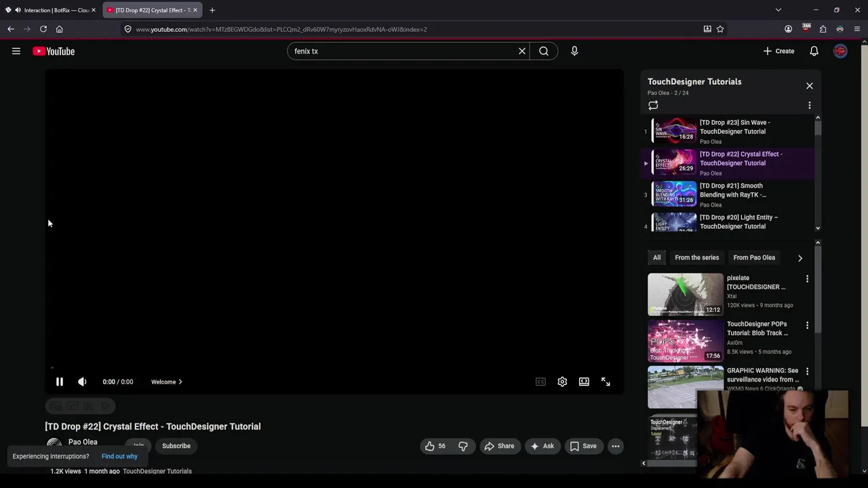This screenshot has width=868, height=488.
Task: Open TouchDesigner POPs Blob Track title
Action: tap(757, 329)
